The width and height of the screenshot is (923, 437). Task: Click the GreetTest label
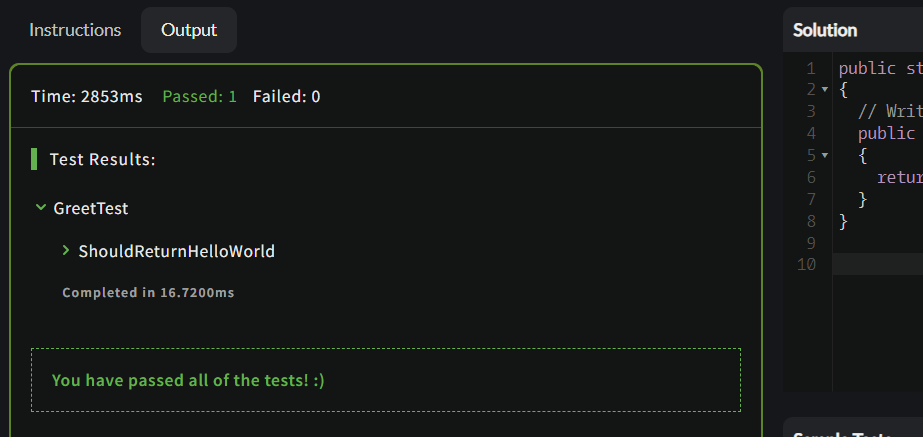(x=91, y=208)
